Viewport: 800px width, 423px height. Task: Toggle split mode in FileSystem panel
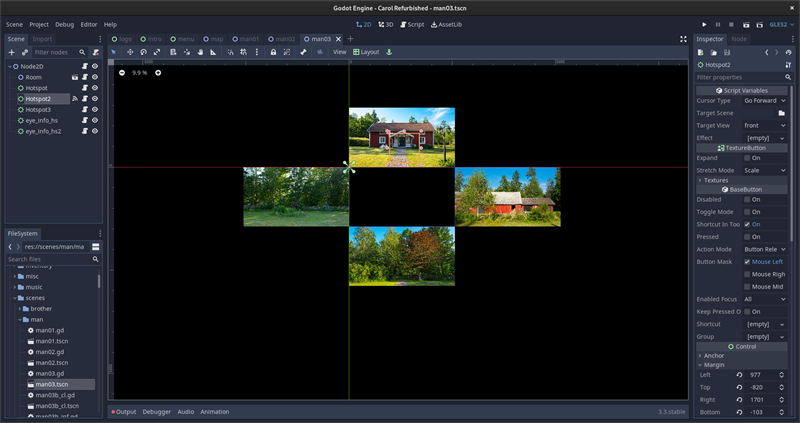coord(95,246)
